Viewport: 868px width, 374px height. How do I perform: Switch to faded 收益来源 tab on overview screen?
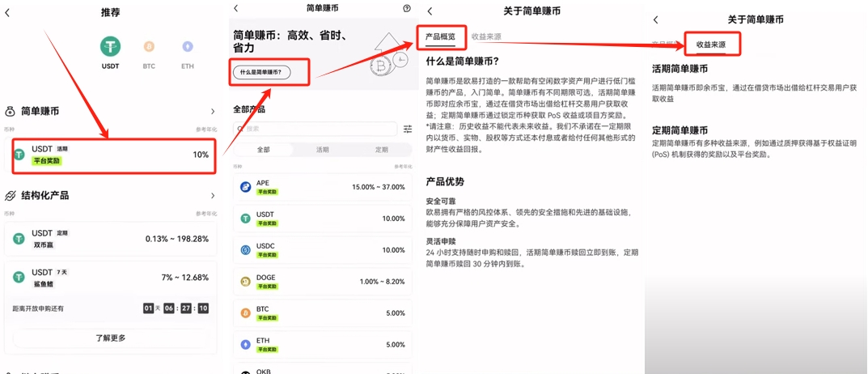[487, 36]
